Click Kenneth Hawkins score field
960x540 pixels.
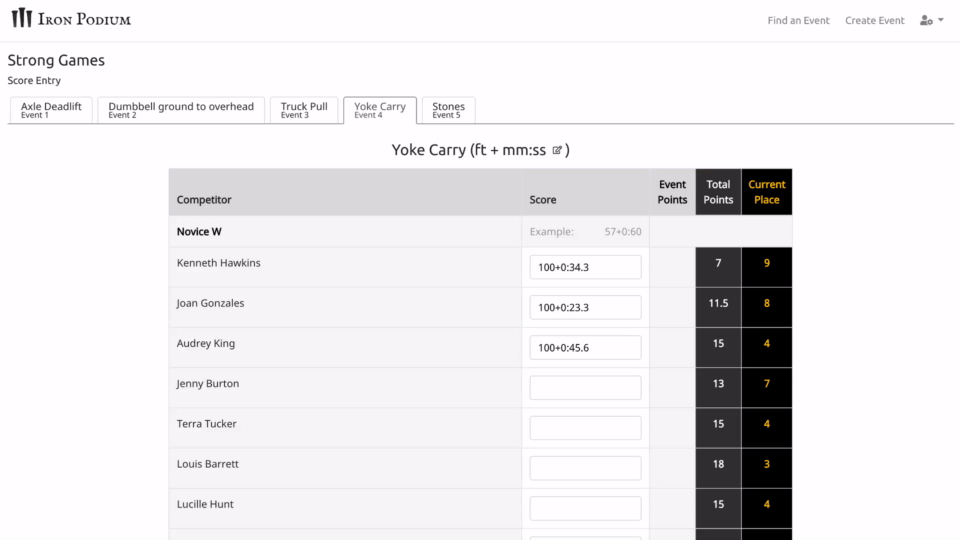coord(585,267)
